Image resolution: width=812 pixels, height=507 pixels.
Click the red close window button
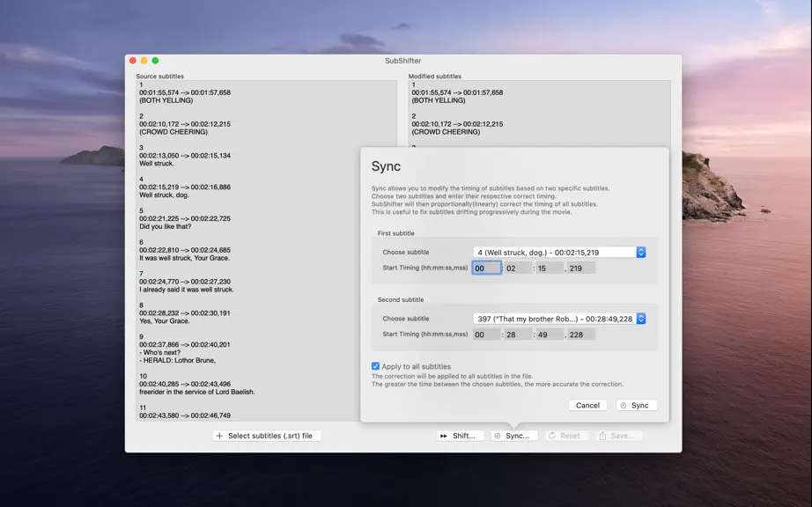133,61
